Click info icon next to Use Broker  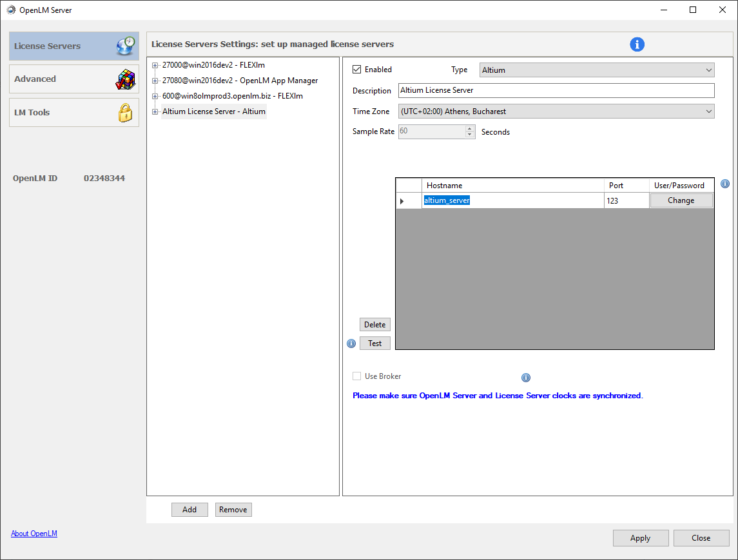pos(525,378)
